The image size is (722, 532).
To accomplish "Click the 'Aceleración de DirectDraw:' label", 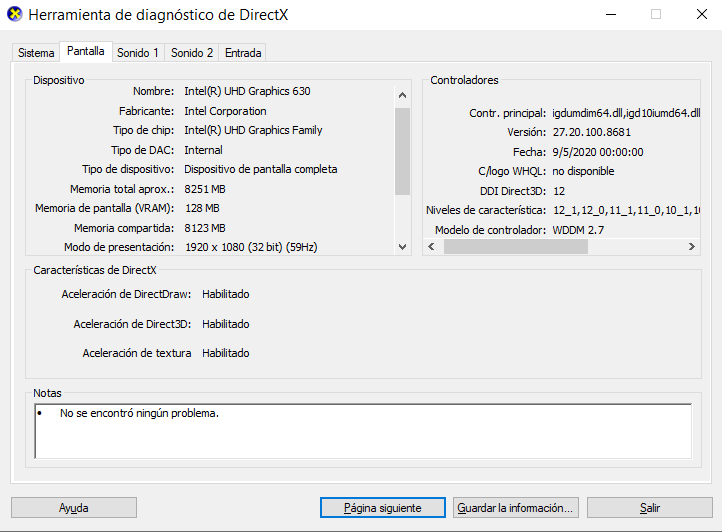I will click(126, 294).
